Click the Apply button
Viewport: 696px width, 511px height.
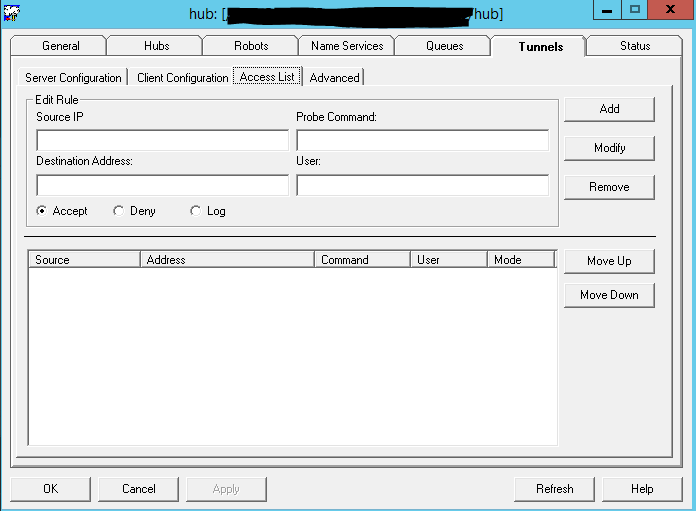(x=226, y=489)
